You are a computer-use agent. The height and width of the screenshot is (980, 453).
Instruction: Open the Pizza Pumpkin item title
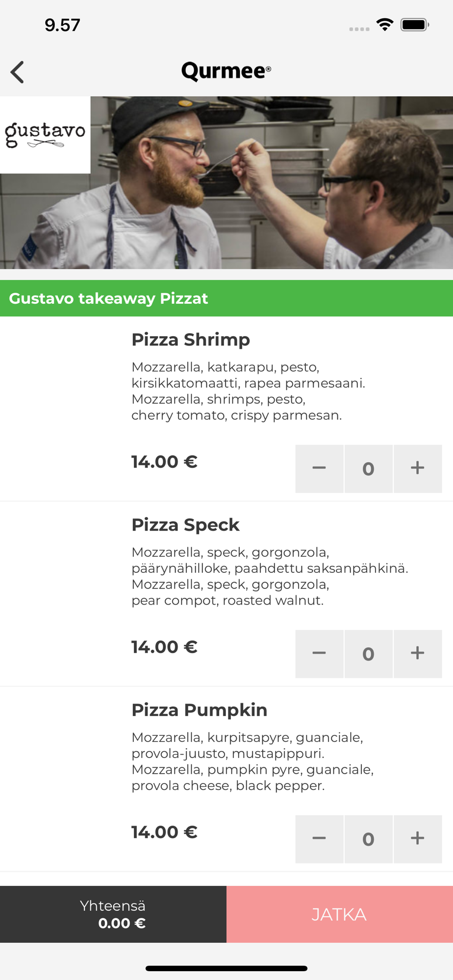[200, 710]
